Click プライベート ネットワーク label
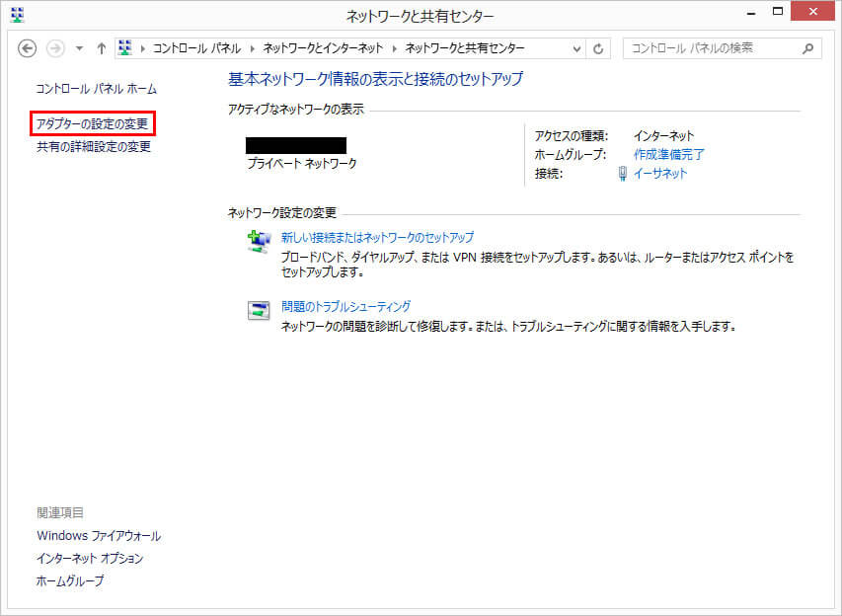This screenshot has height=616, width=842. click(302, 163)
